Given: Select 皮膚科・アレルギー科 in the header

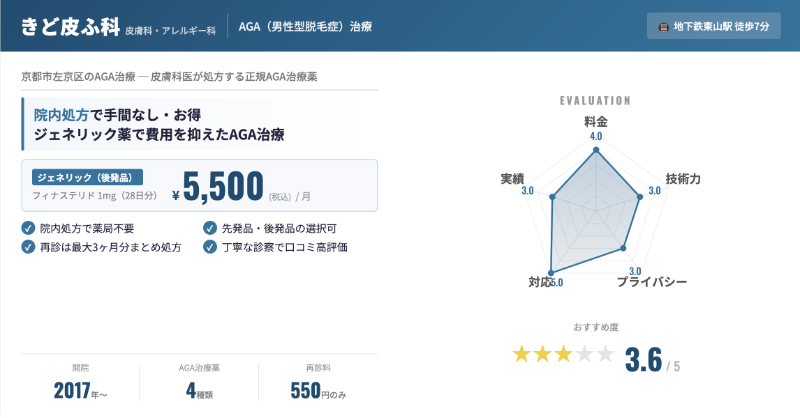Looking at the screenshot, I should 170,30.
